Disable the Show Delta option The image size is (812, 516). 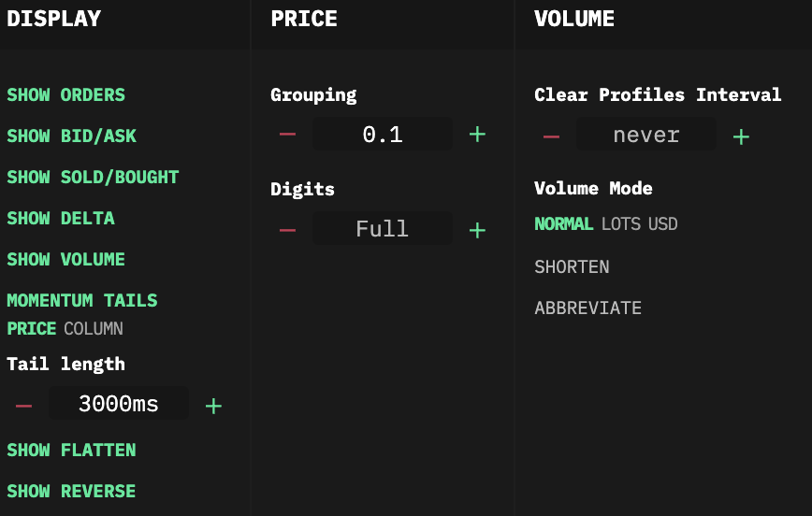pos(61,219)
